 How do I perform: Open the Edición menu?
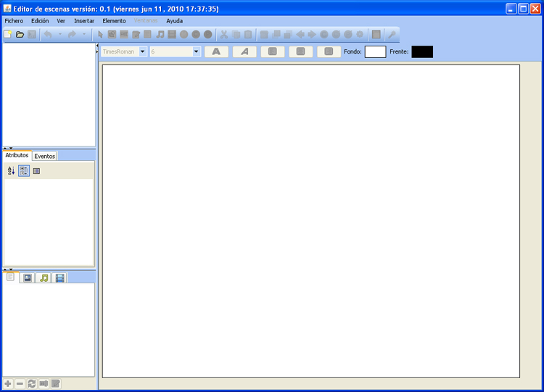(40, 21)
